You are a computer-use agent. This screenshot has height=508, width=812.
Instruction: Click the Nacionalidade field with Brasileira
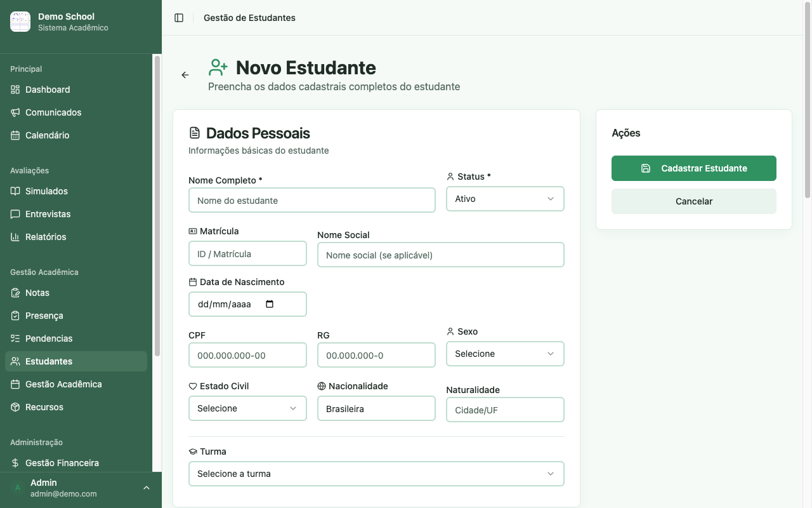point(376,408)
